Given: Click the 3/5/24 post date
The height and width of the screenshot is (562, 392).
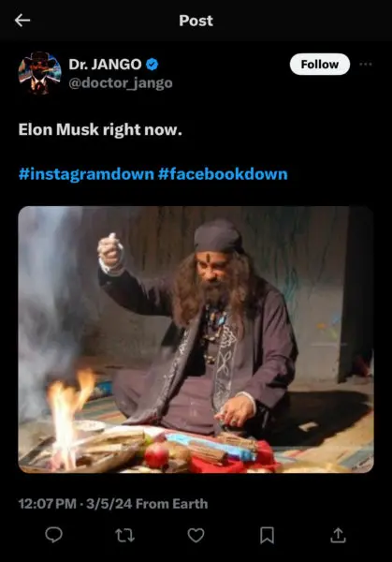Looking at the screenshot, I should [x=109, y=504].
